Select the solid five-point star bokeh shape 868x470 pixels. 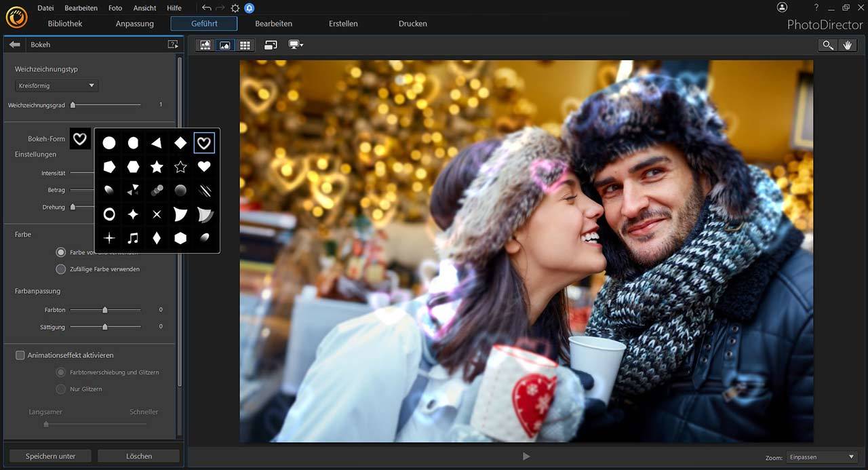[x=157, y=167]
